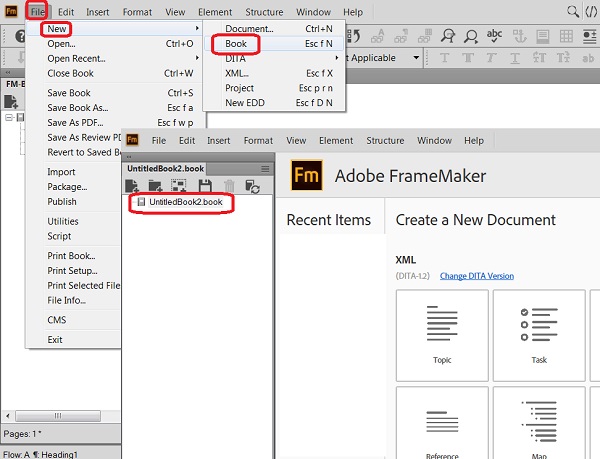Create a new Task document card
Viewport: 600px width, 459px height.
coord(539,335)
